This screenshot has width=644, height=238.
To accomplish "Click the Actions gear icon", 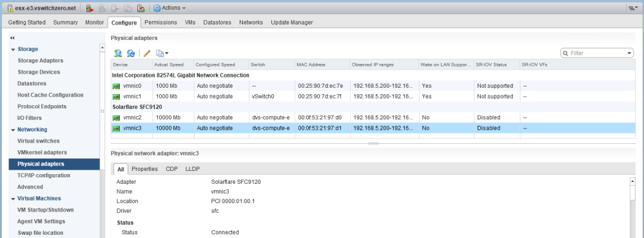I will pyautogui.click(x=157, y=8).
